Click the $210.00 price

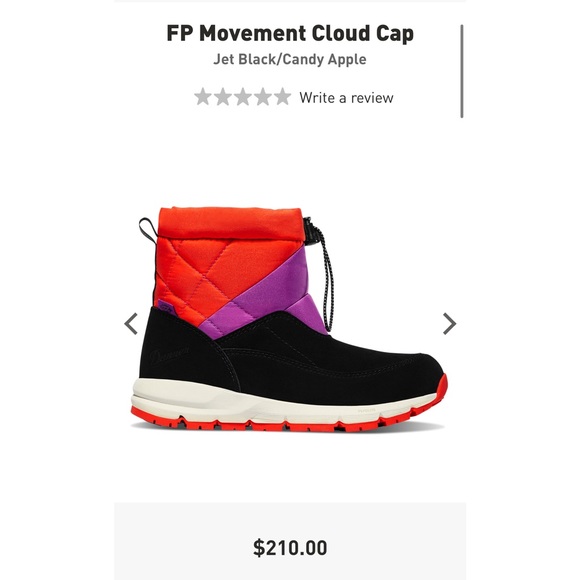tap(290, 548)
